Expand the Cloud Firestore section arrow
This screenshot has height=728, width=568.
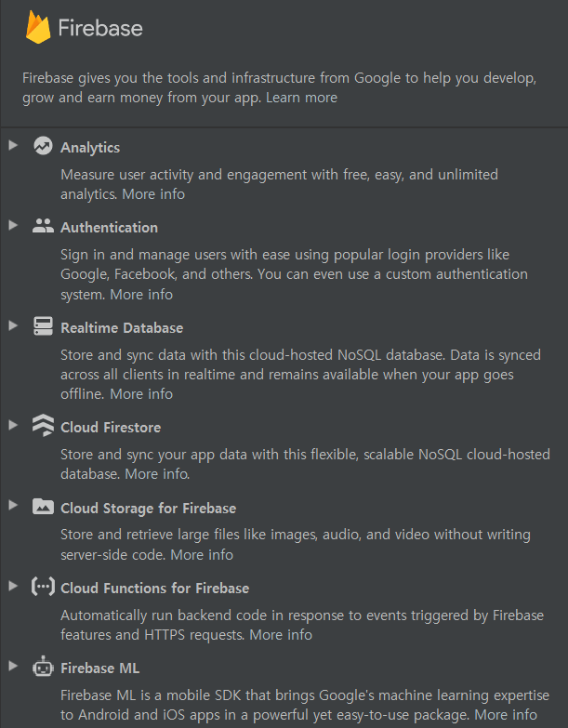[13, 425]
